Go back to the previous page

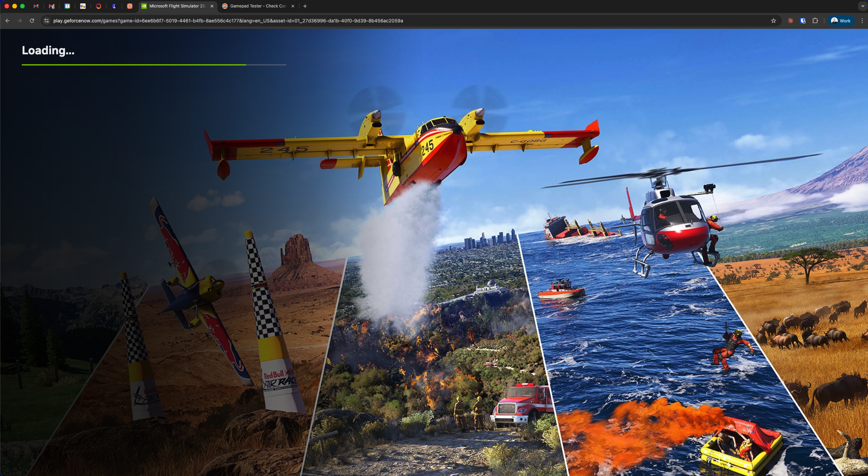tap(7, 21)
